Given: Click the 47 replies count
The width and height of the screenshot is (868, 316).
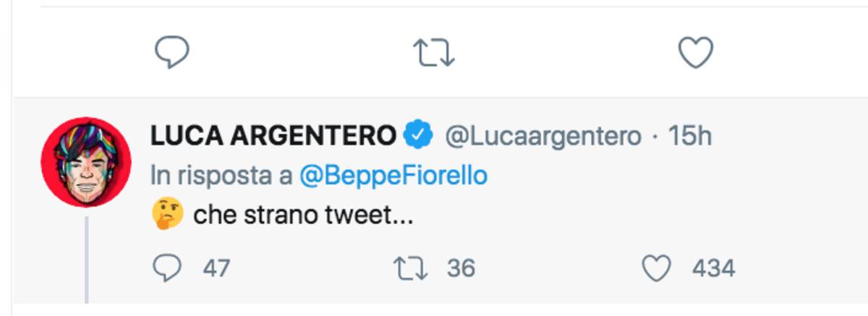Looking at the screenshot, I should (x=216, y=269).
